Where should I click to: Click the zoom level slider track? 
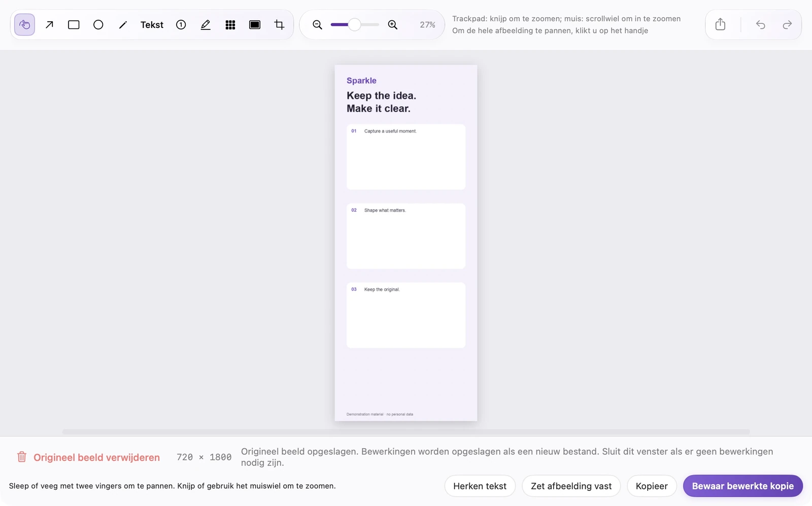(355, 24)
